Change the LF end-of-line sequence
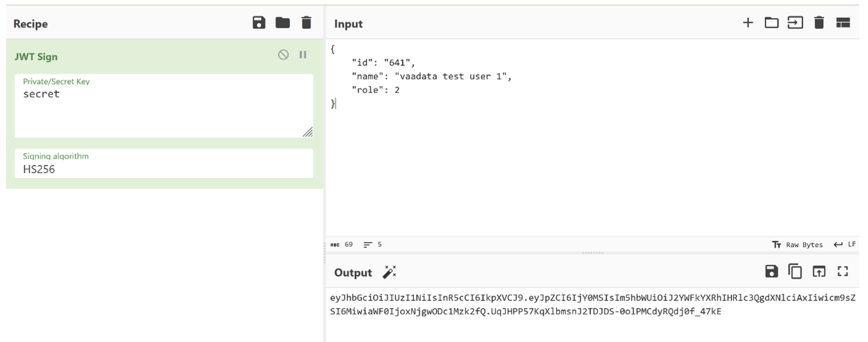 coord(845,245)
